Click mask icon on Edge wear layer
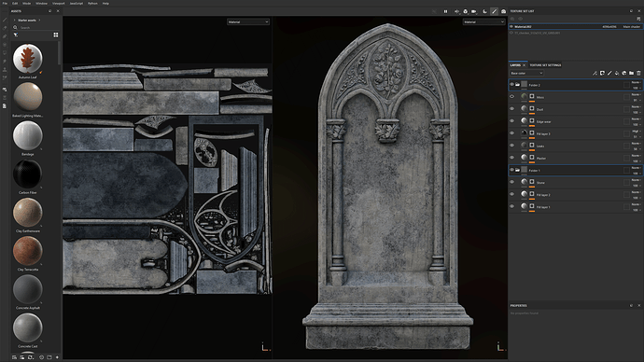 pyautogui.click(x=532, y=121)
